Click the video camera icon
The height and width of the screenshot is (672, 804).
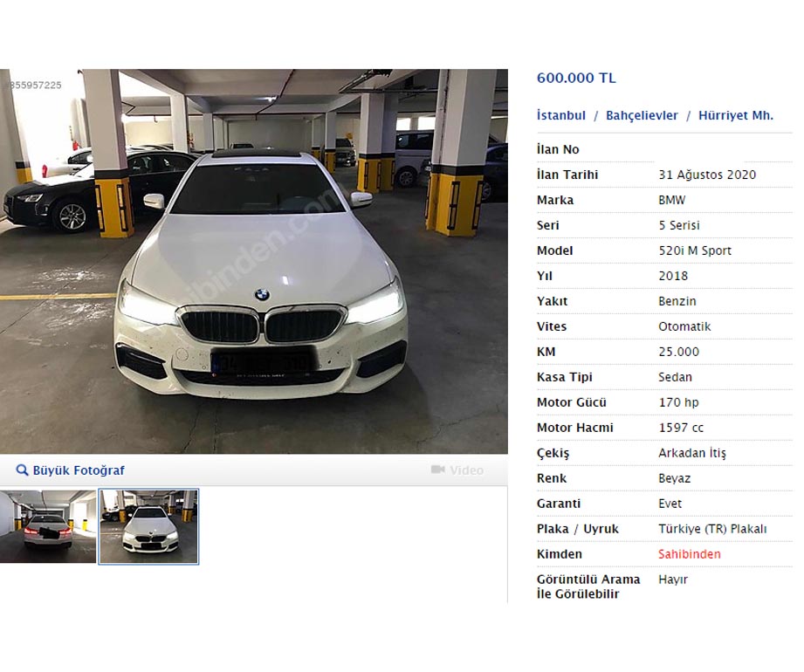point(437,470)
